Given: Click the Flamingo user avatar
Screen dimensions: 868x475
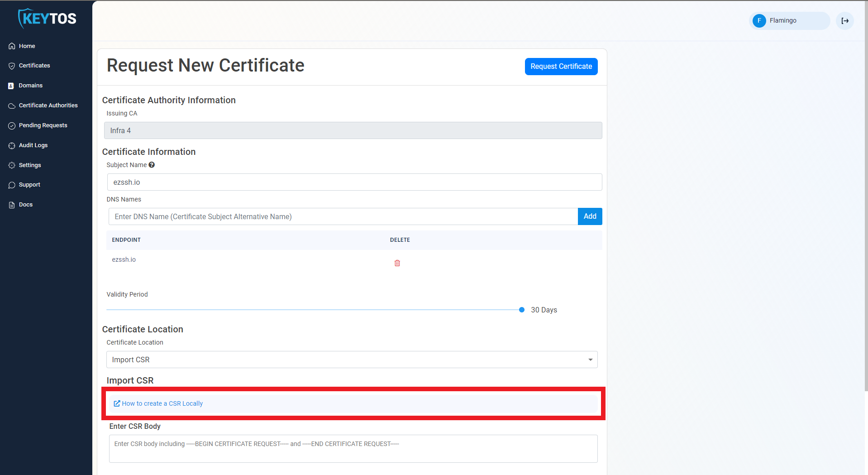Looking at the screenshot, I should point(759,20).
